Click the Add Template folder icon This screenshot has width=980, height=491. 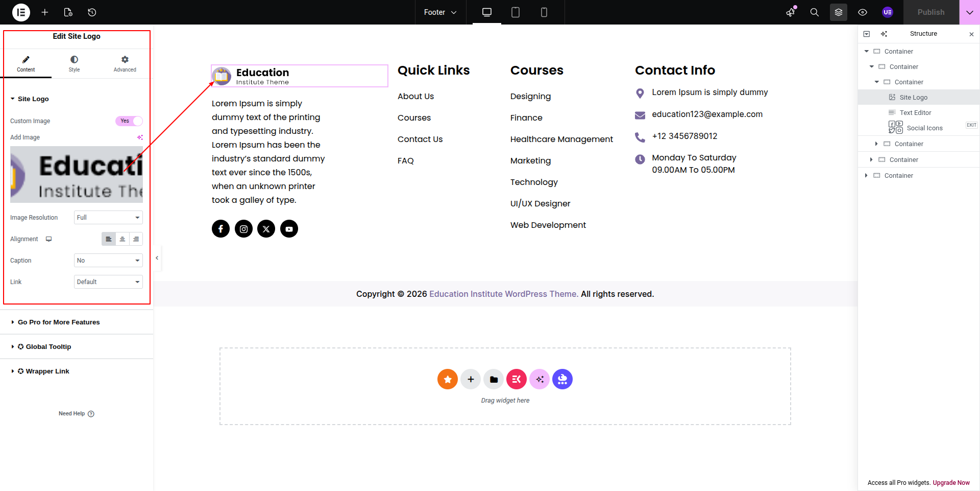(x=494, y=379)
